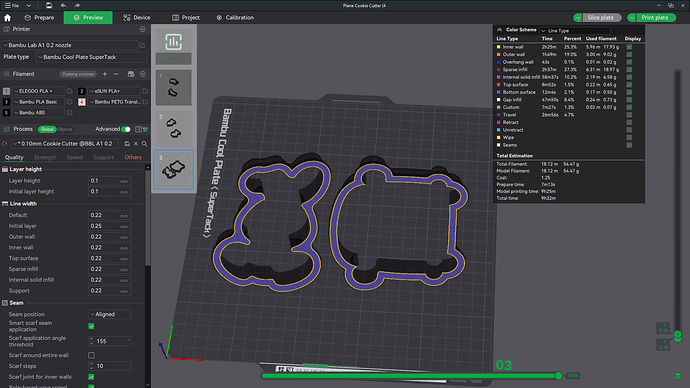Open printer settings gear icon
The height and width of the screenshot is (388, 690).
(143, 29)
